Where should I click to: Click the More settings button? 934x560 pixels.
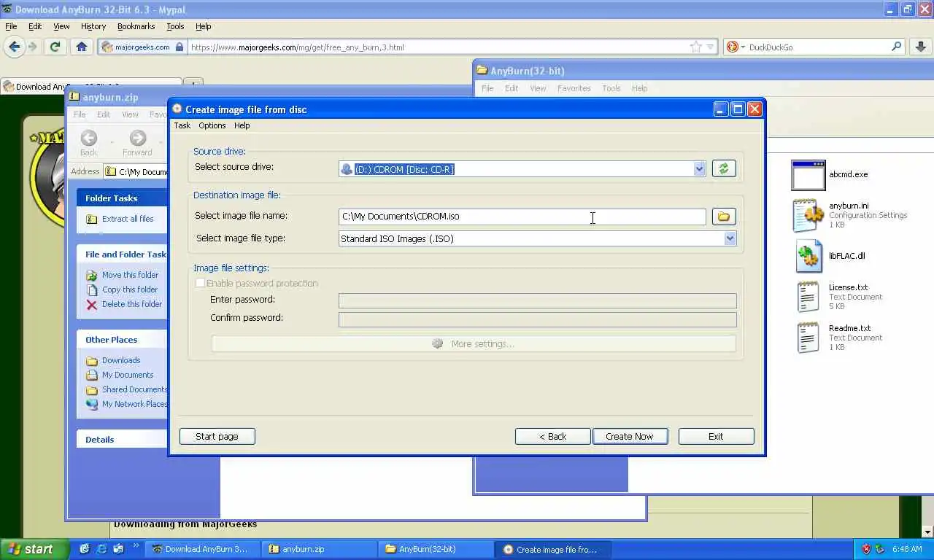coord(474,343)
